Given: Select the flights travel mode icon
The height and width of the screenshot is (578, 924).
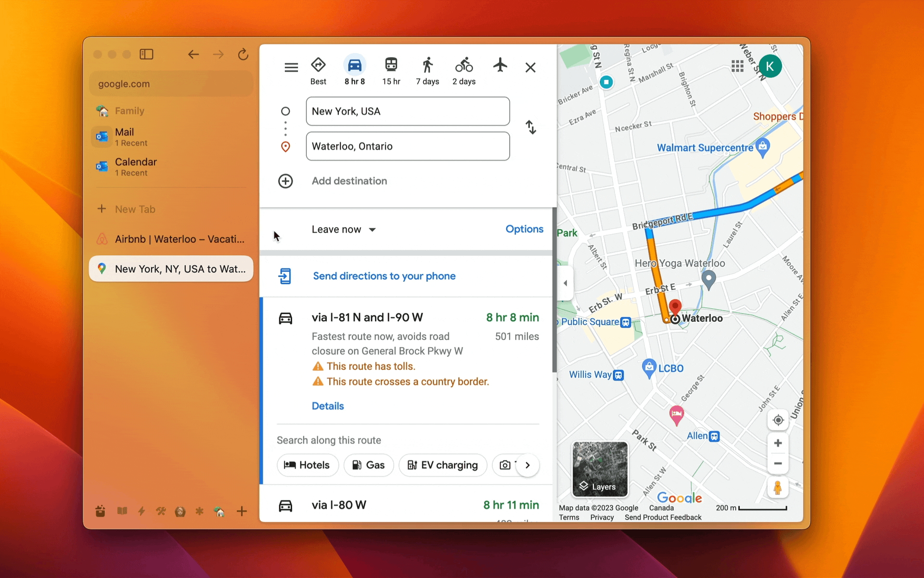Looking at the screenshot, I should tap(500, 65).
